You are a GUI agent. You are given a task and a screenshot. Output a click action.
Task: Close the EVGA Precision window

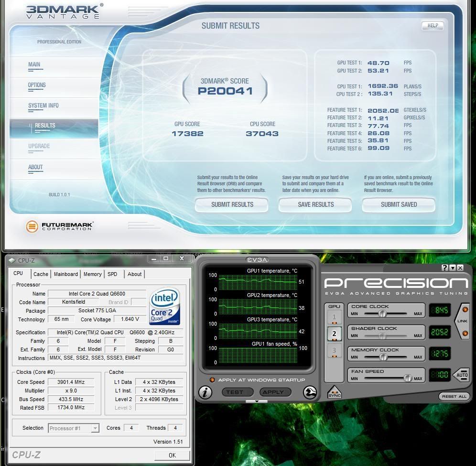pos(460,268)
